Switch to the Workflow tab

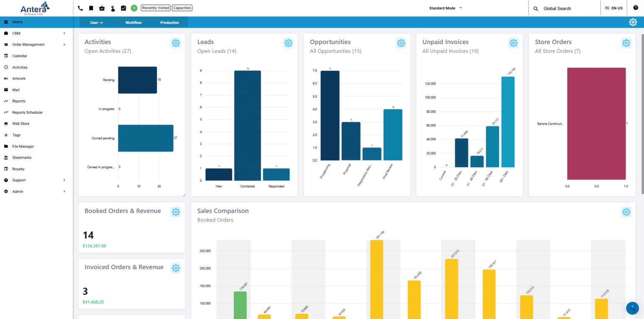133,22
